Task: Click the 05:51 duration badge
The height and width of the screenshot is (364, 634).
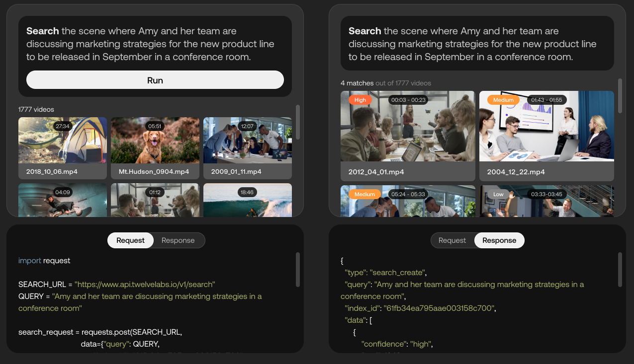Action: click(x=155, y=126)
